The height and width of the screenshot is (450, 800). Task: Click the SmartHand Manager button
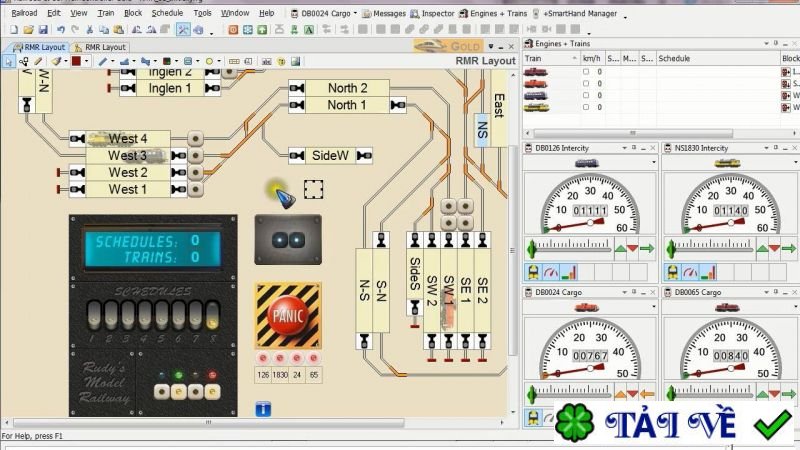pyautogui.click(x=582, y=14)
